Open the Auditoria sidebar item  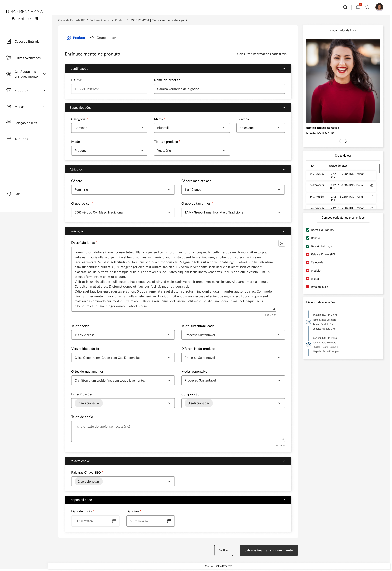(x=21, y=139)
